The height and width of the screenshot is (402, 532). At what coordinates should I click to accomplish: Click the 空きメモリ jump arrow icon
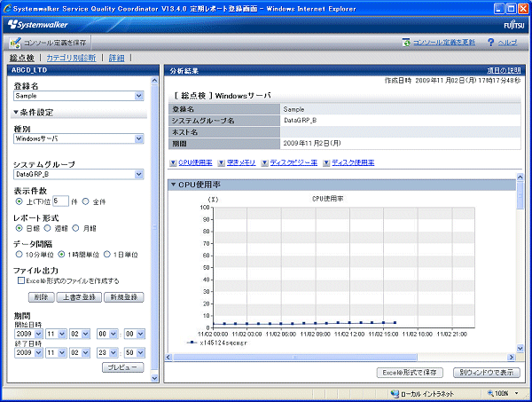pyautogui.click(x=221, y=163)
